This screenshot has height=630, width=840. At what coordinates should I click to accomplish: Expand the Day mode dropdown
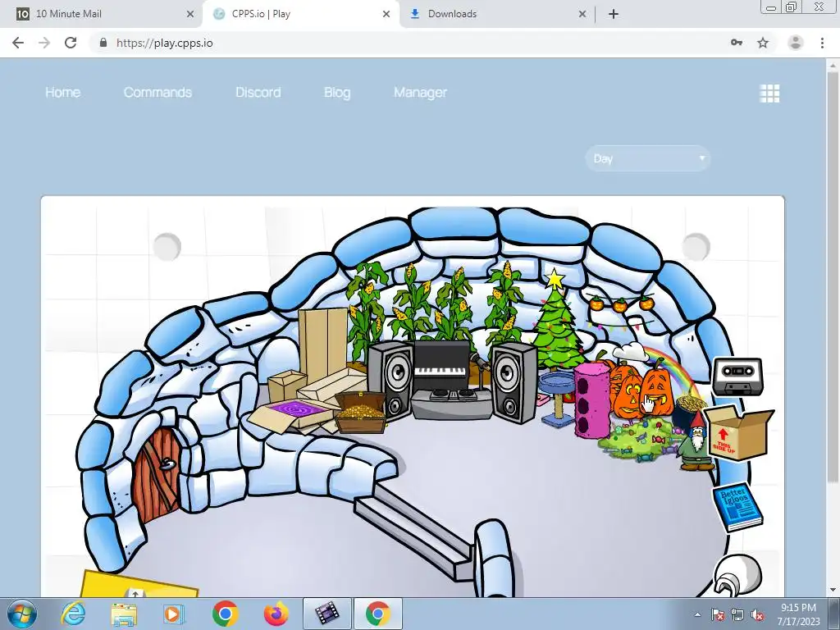tap(648, 158)
